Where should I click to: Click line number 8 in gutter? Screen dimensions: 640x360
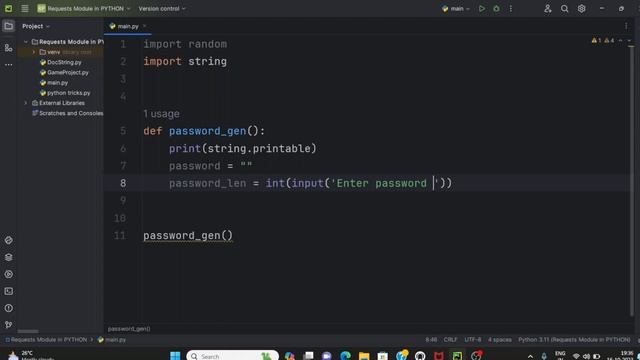click(x=123, y=183)
